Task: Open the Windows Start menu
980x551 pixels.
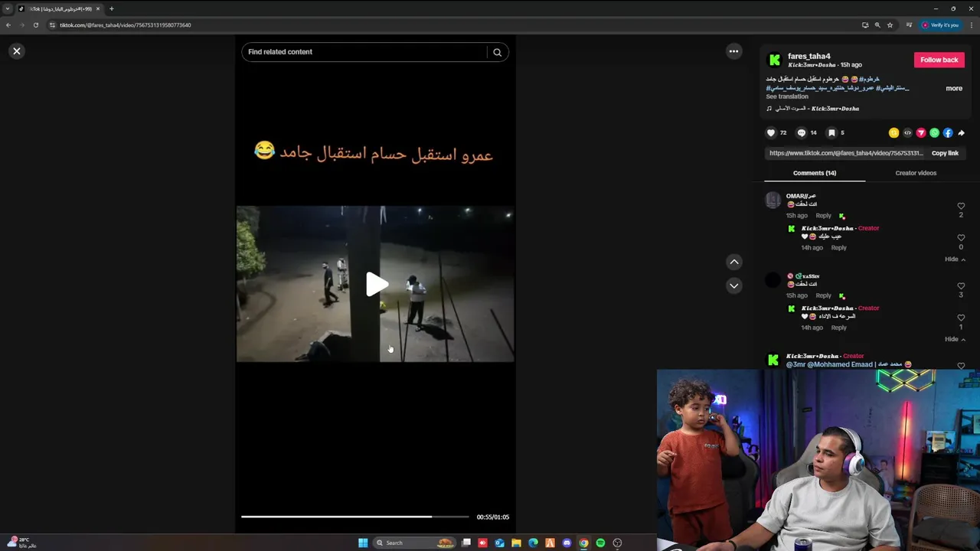Action: pyautogui.click(x=363, y=543)
